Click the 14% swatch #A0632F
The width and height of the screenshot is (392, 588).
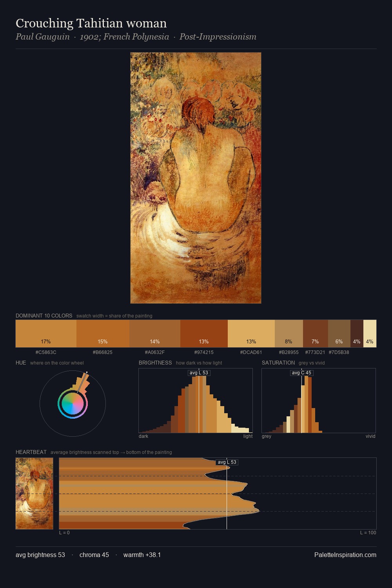click(155, 334)
